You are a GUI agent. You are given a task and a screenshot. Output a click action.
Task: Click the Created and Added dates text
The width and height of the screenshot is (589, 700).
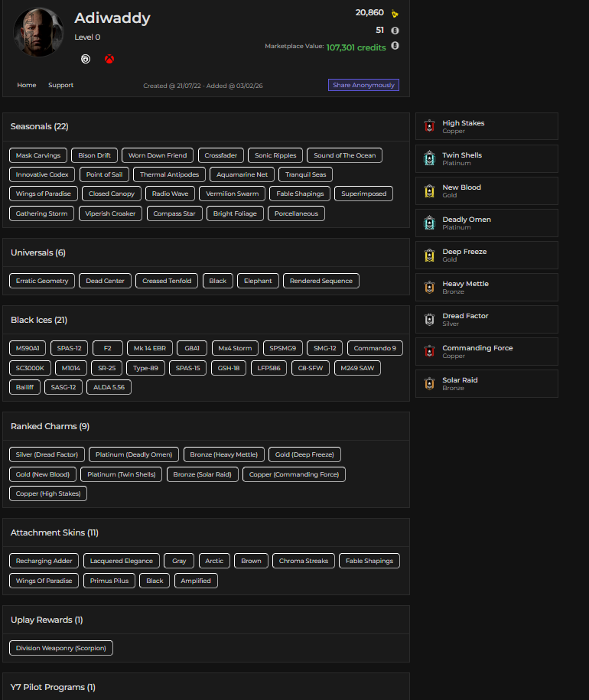[203, 86]
